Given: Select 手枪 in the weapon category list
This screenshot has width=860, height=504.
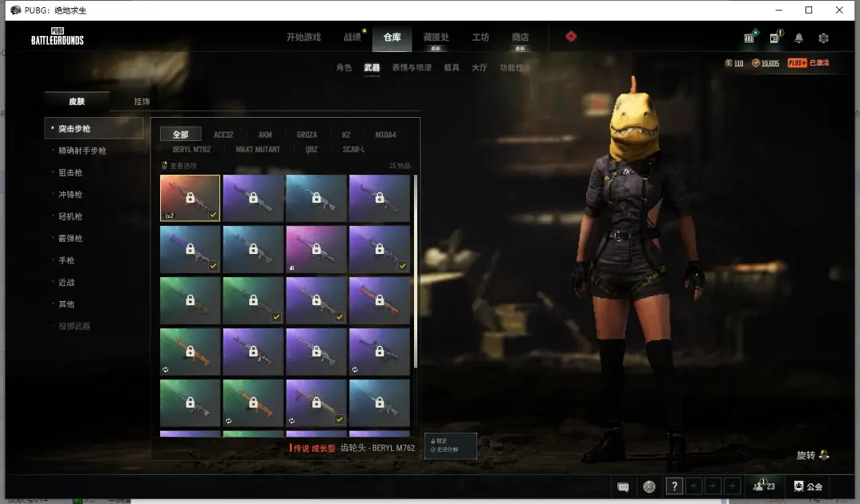Looking at the screenshot, I should pos(66,260).
